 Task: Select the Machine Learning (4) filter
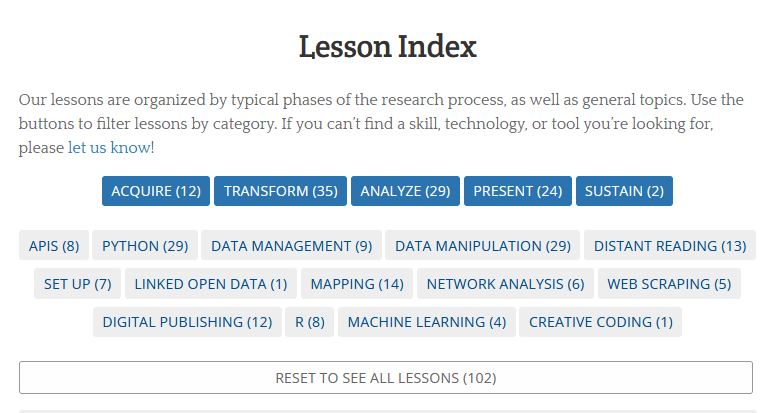pos(427,322)
